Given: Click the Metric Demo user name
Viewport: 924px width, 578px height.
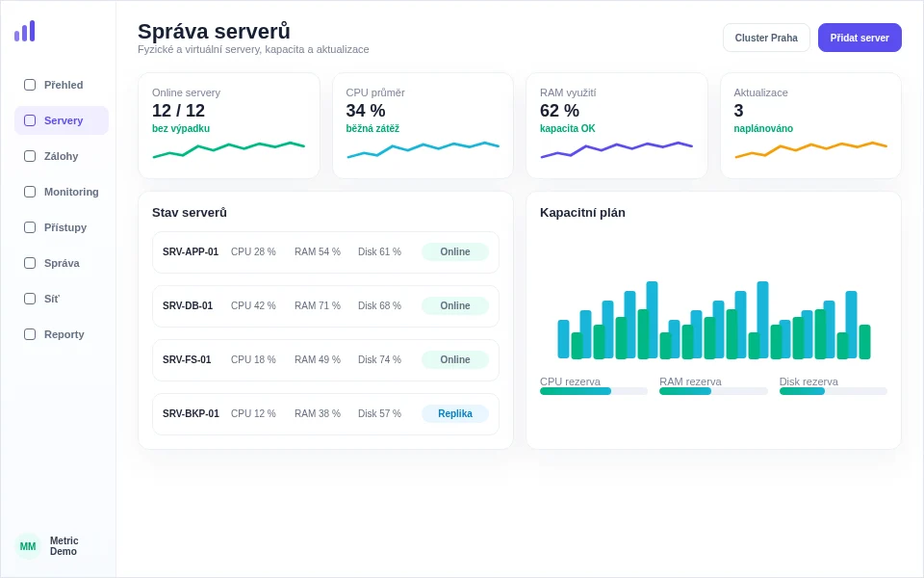Looking at the screenshot, I should (64, 546).
